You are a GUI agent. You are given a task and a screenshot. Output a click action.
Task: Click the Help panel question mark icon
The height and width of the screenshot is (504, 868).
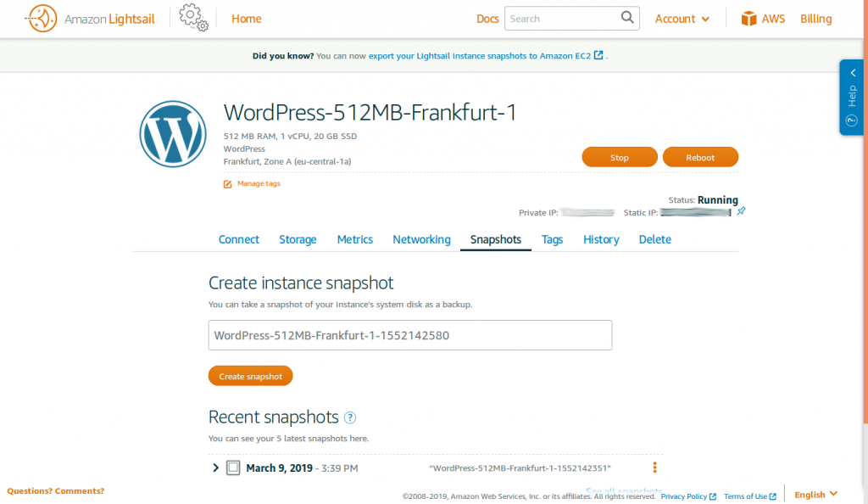[851, 120]
